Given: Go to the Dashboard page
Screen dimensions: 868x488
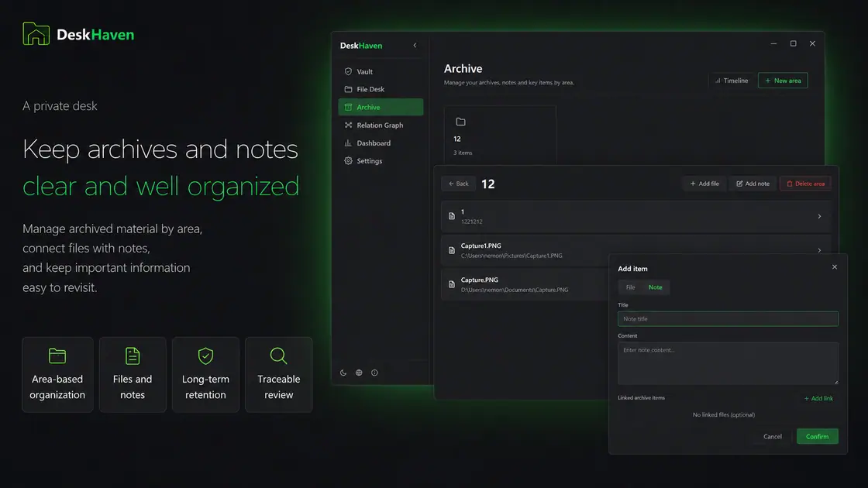Looking at the screenshot, I should [381, 143].
